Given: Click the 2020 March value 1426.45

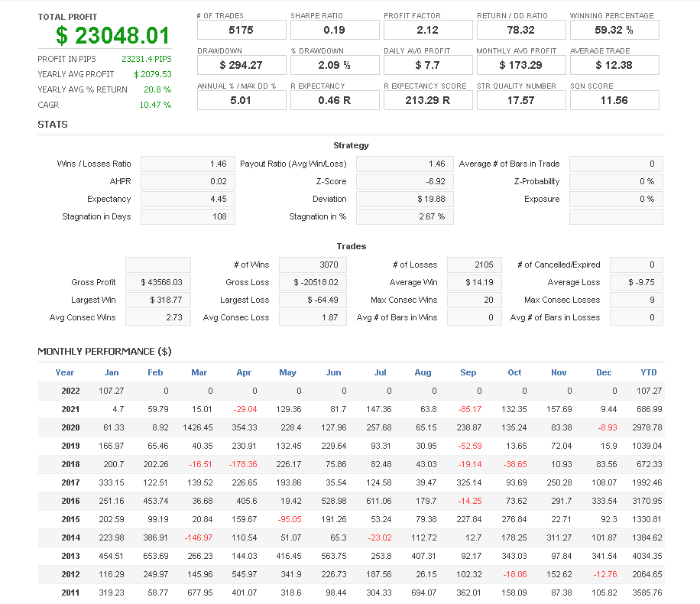Looking at the screenshot, I should (198, 427).
